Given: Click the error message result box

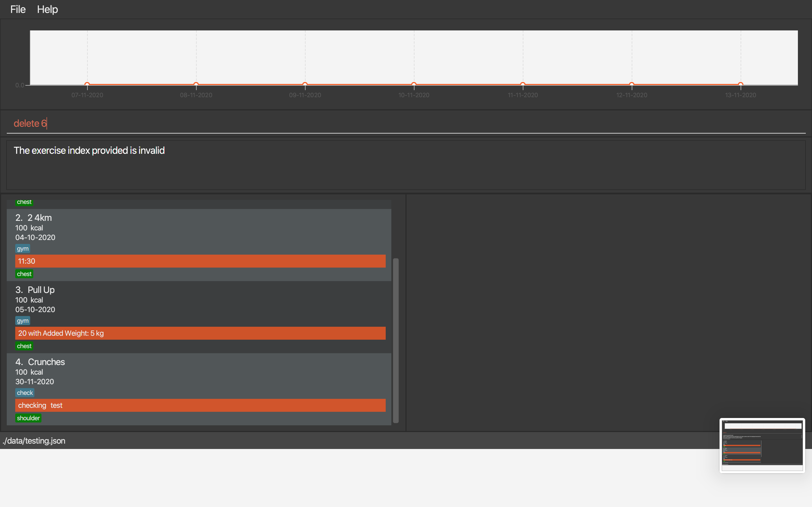Looking at the screenshot, I should click(405, 165).
